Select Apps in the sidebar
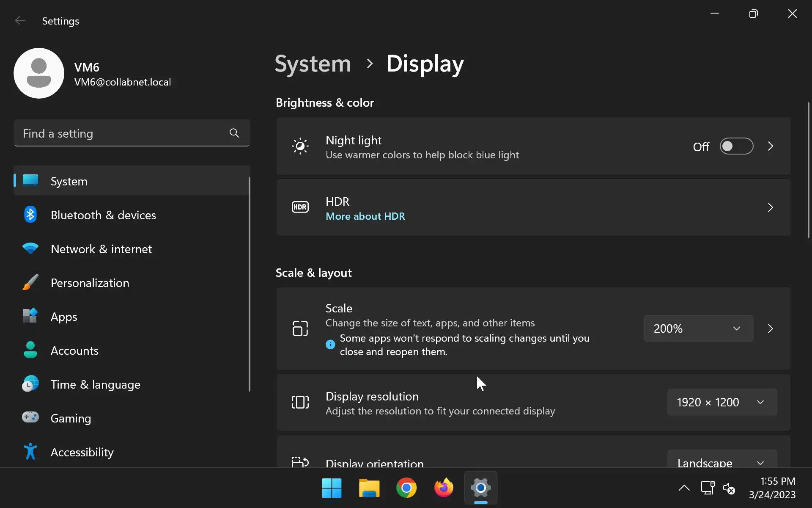Screen dimensions: 812x508 tap(64, 317)
